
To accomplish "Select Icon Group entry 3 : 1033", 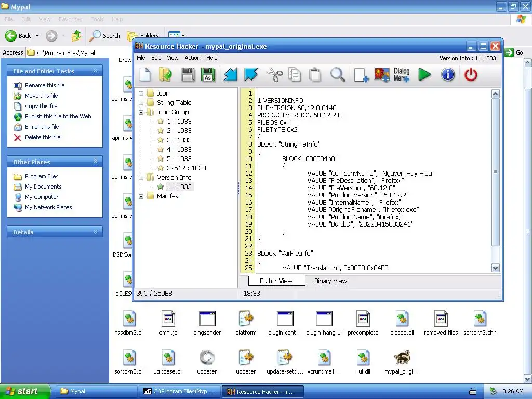I will [x=179, y=140].
